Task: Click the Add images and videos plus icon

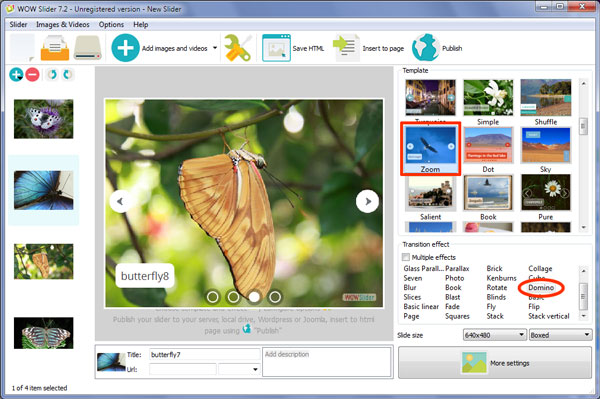Action: click(125, 48)
